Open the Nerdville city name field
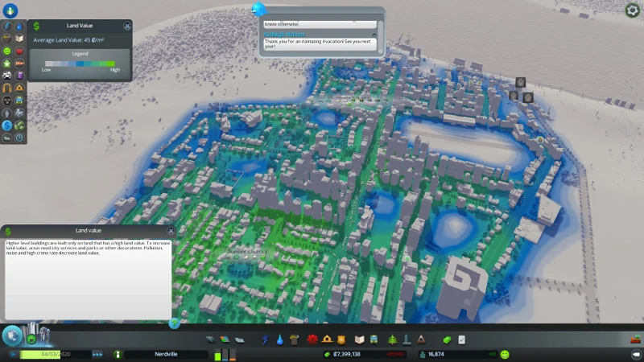The image size is (644, 362). tap(166, 354)
